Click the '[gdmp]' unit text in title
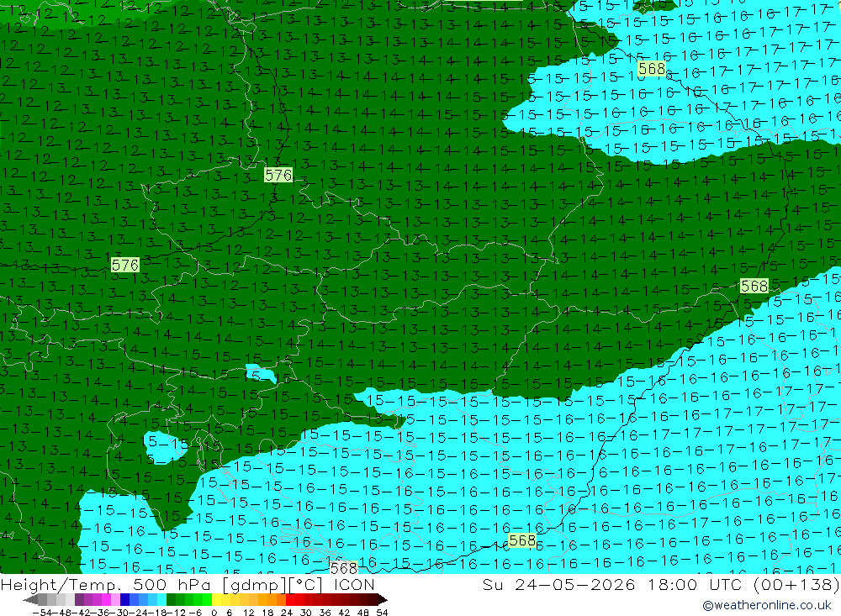Screen dimensions: 841x616 256,584
